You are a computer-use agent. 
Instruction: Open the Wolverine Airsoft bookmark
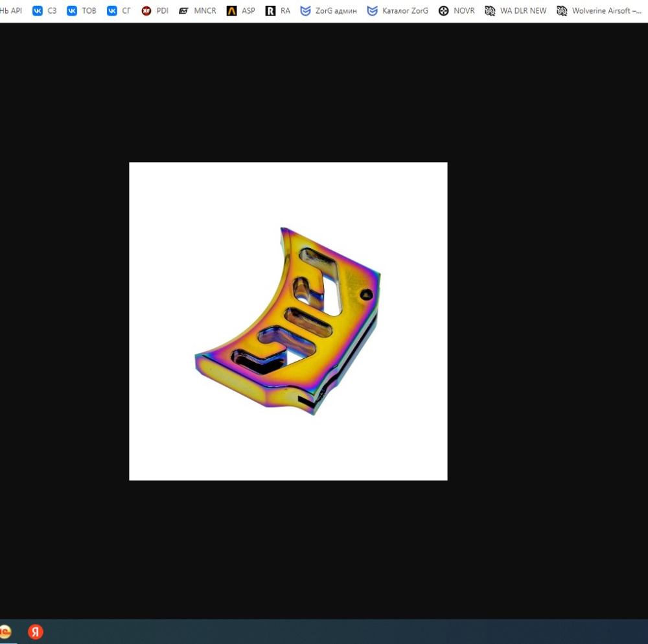[x=599, y=11]
